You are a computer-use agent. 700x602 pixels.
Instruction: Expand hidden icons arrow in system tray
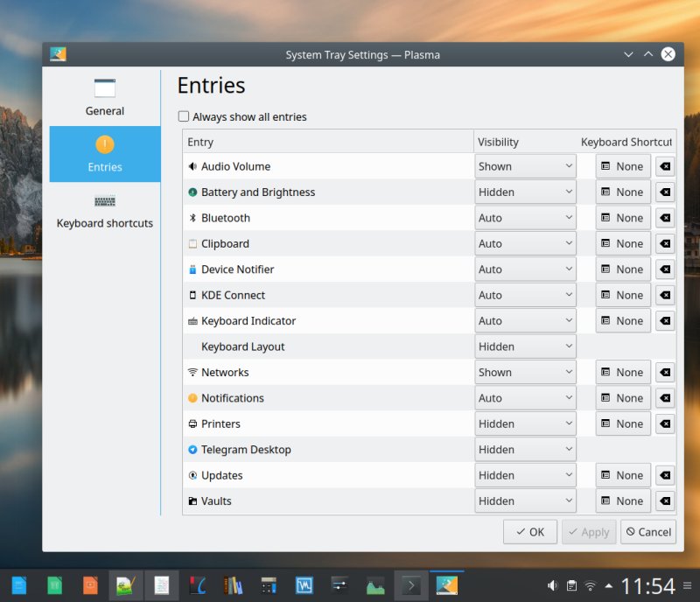(x=609, y=584)
